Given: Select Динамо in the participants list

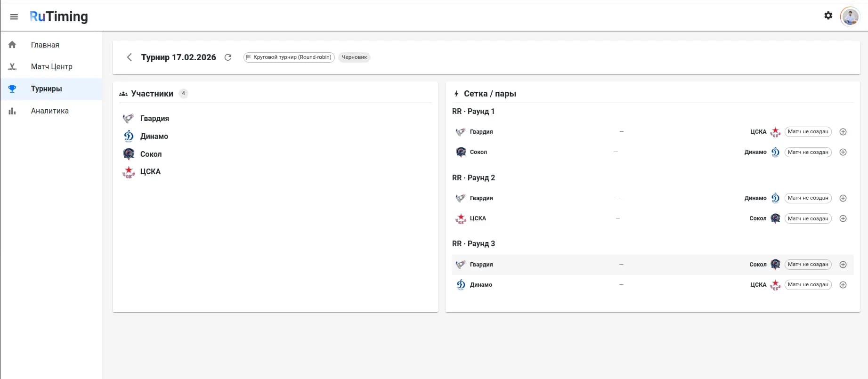Looking at the screenshot, I should pos(154,137).
